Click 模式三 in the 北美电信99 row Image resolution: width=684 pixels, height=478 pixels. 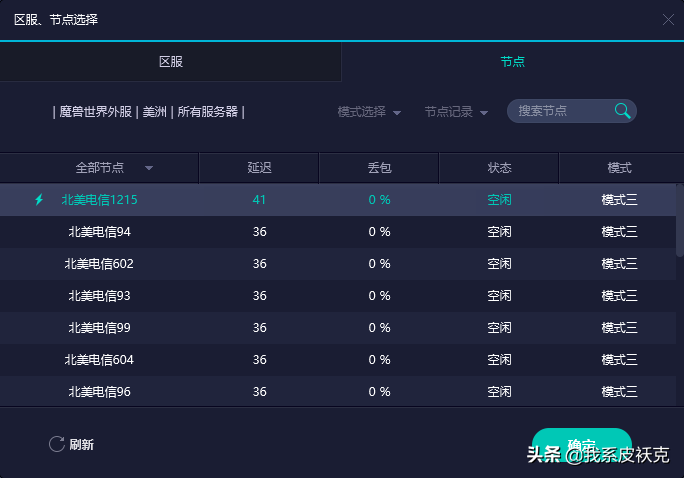619,328
